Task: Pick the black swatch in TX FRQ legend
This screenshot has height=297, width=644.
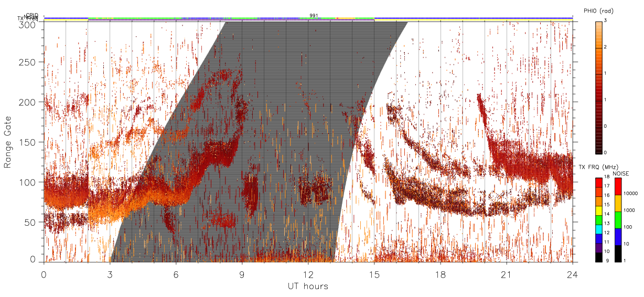Action: pyautogui.click(x=599, y=257)
